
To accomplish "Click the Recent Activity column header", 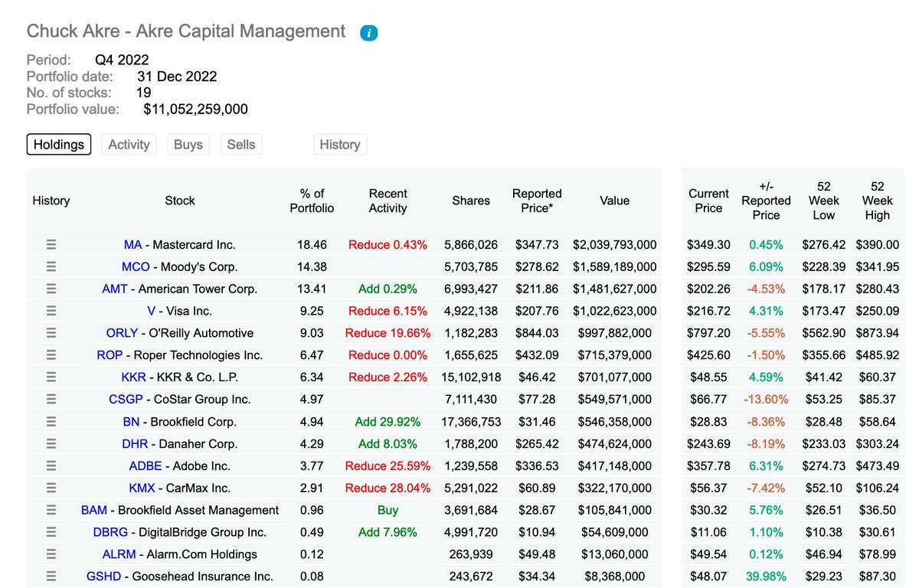I will click(x=388, y=201).
